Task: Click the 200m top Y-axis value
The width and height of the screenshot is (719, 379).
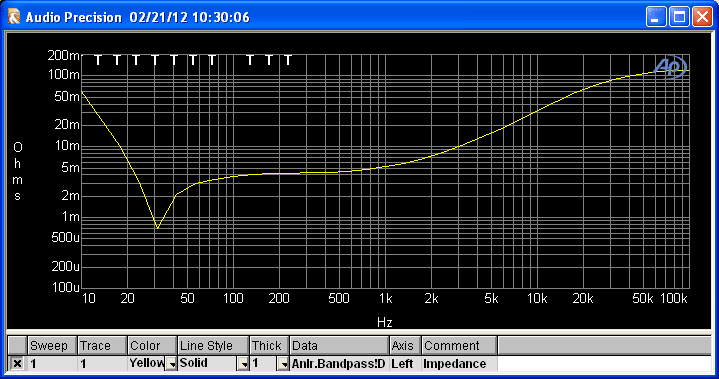Action: [x=63, y=56]
